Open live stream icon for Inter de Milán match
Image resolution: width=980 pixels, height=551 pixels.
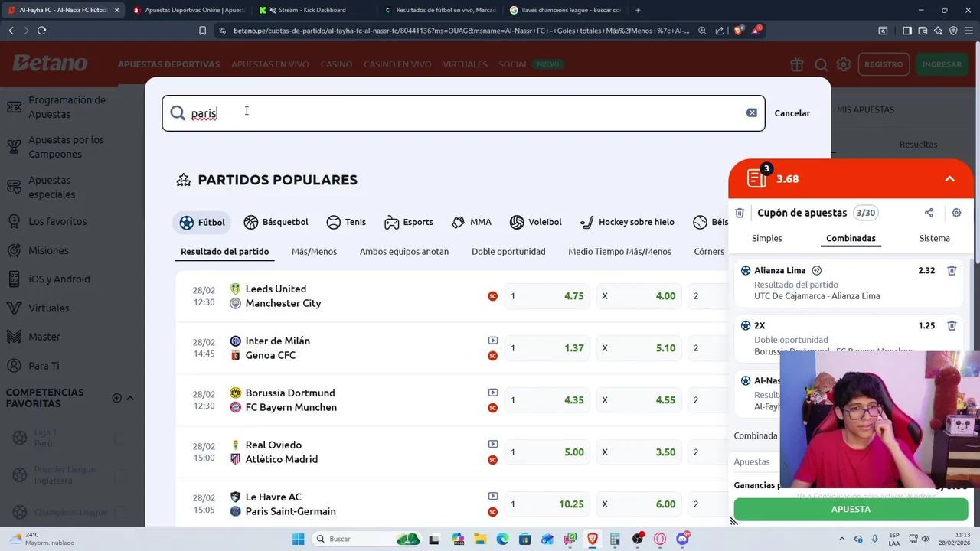tap(493, 341)
